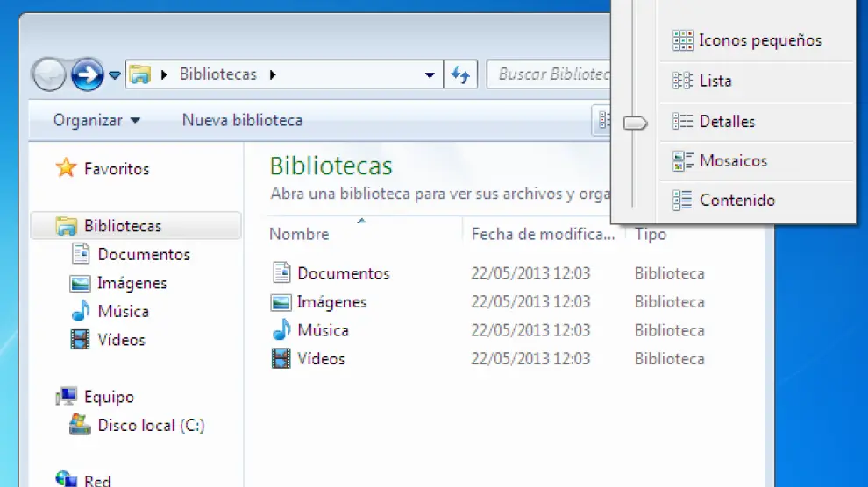Click the blue Forward navigation arrow
Screen dimensions: 868x487
[87, 75]
